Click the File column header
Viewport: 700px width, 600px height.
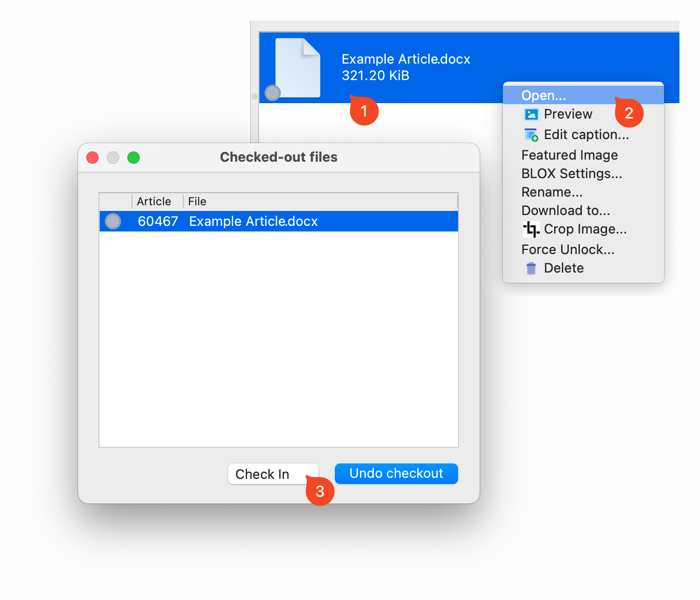pyautogui.click(x=197, y=201)
